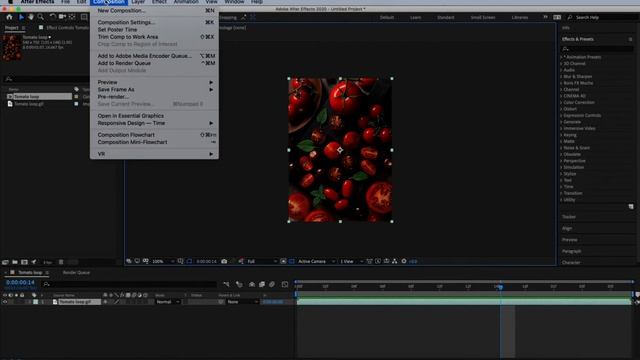640x360 pixels.
Task: Select the Selection arrow tool
Action: (x=21, y=17)
